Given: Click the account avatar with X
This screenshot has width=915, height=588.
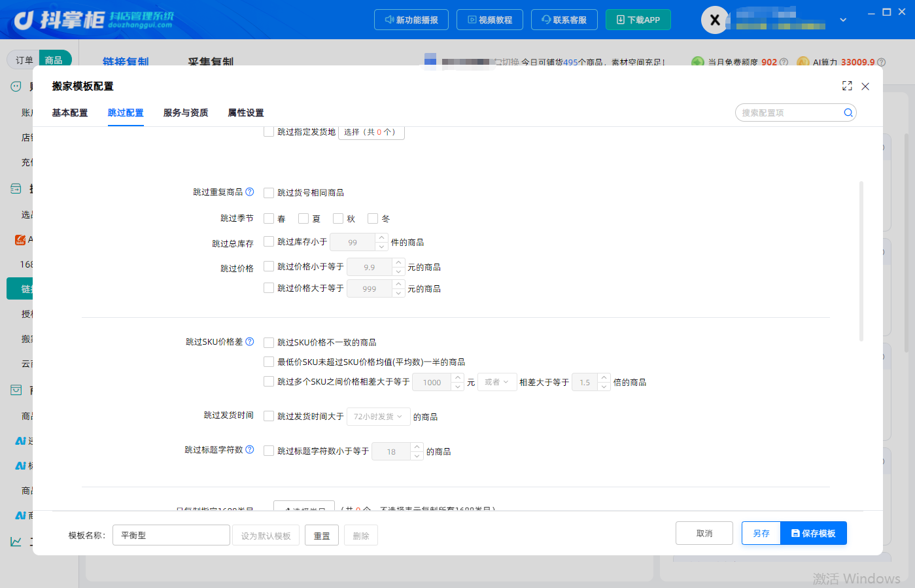Looking at the screenshot, I should (x=715, y=20).
